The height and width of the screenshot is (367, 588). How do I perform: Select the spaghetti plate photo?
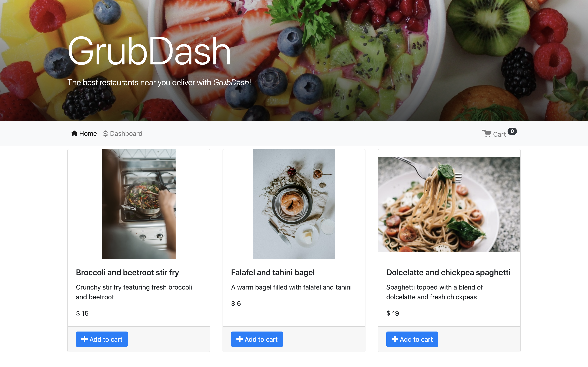(x=449, y=204)
